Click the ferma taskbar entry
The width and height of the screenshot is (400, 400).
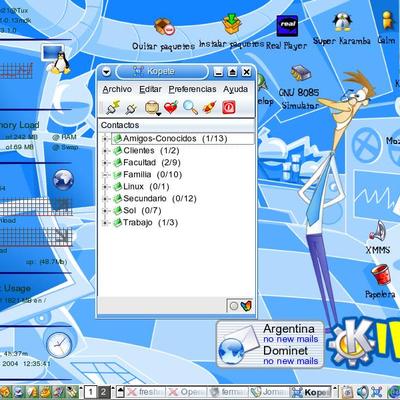coord(228,392)
